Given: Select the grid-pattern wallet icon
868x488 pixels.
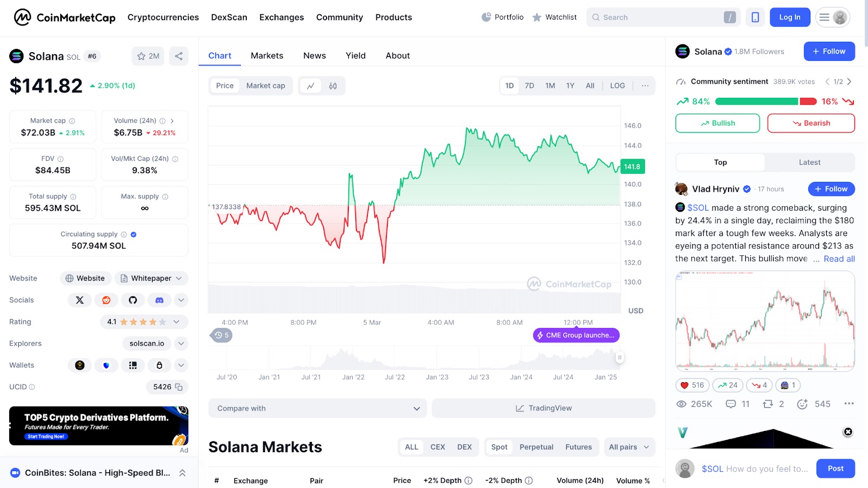Looking at the screenshot, I should (x=133, y=365).
